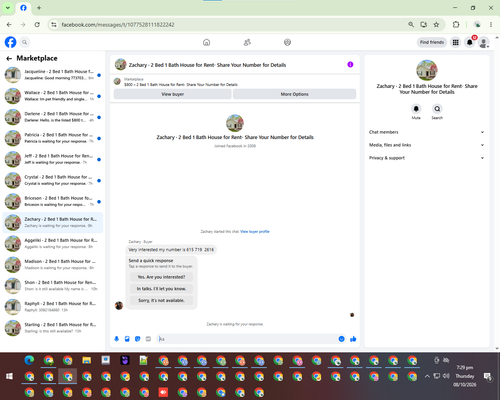500x400 pixels.
Task: Click Find friends button
Action: [x=432, y=42]
